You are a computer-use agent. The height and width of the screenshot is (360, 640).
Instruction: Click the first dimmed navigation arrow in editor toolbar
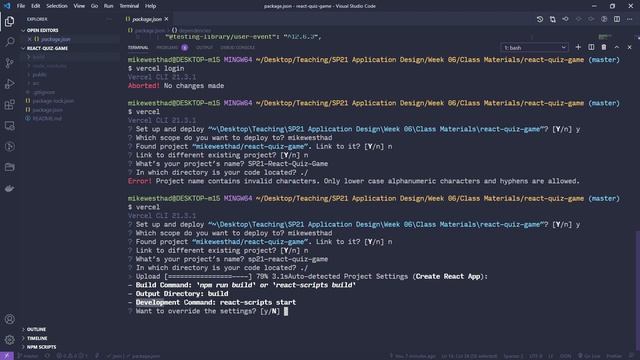click(578, 19)
